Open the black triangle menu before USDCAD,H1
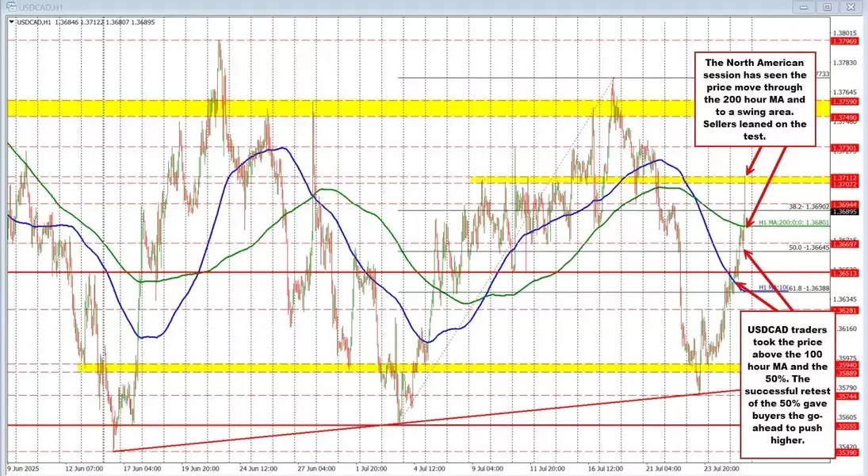The width and height of the screenshot is (868, 476). (x=11, y=21)
